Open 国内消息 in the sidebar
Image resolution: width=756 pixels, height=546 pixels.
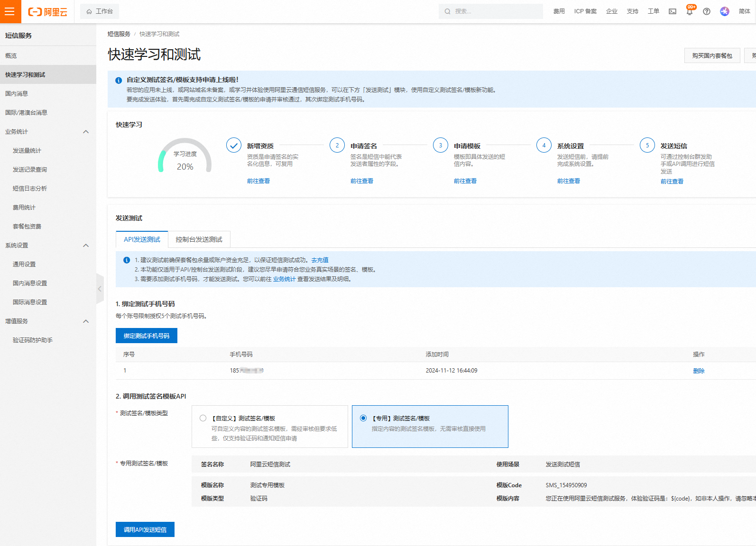click(x=48, y=93)
